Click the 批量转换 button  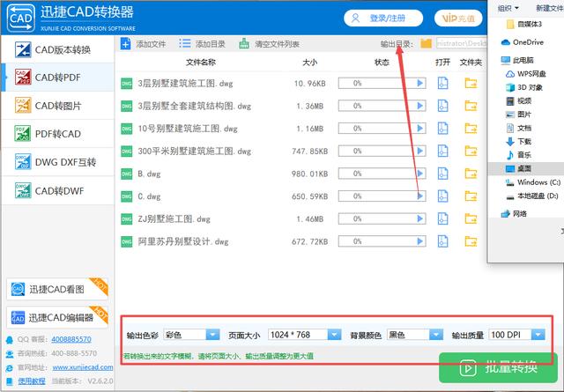498,367
